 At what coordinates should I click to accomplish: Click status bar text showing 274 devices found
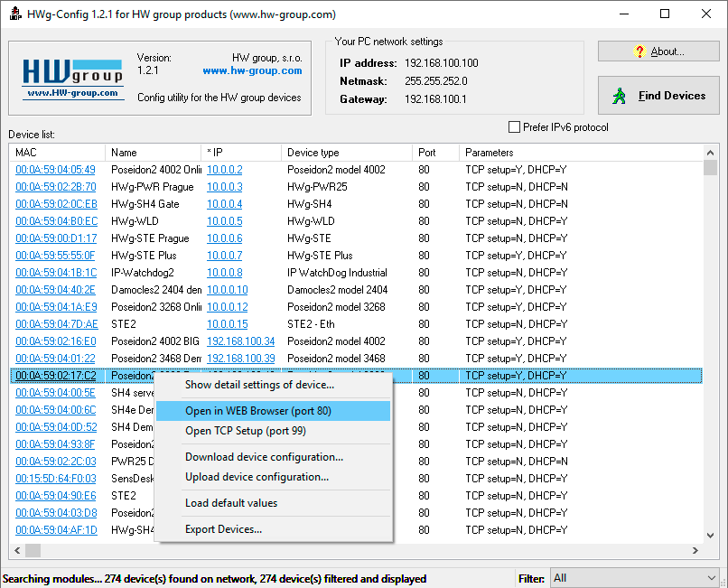214,579
